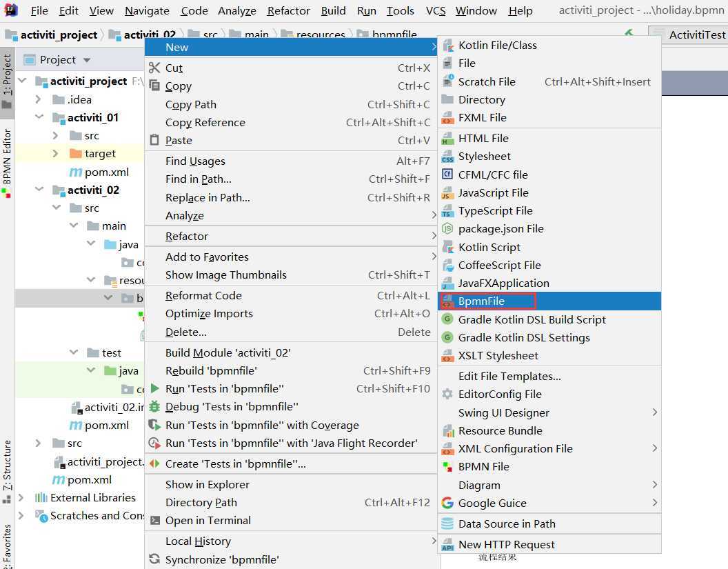
Task: Click the Kotlin Script icon
Action: pyautogui.click(x=447, y=247)
